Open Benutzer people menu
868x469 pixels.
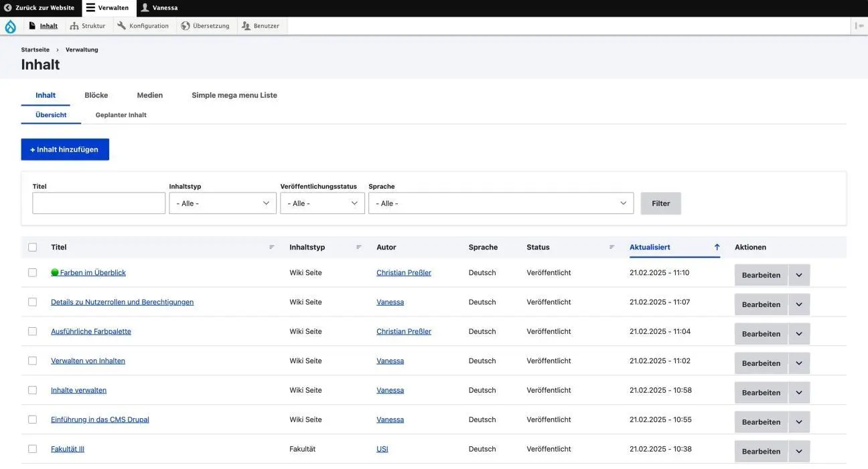click(260, 26)
